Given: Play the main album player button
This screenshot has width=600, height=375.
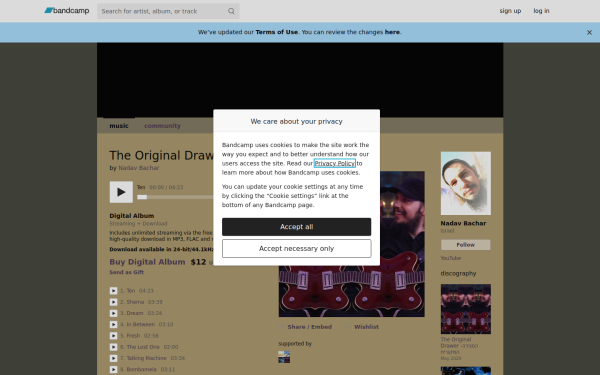Looking at the screenshot, I should 121,192.
